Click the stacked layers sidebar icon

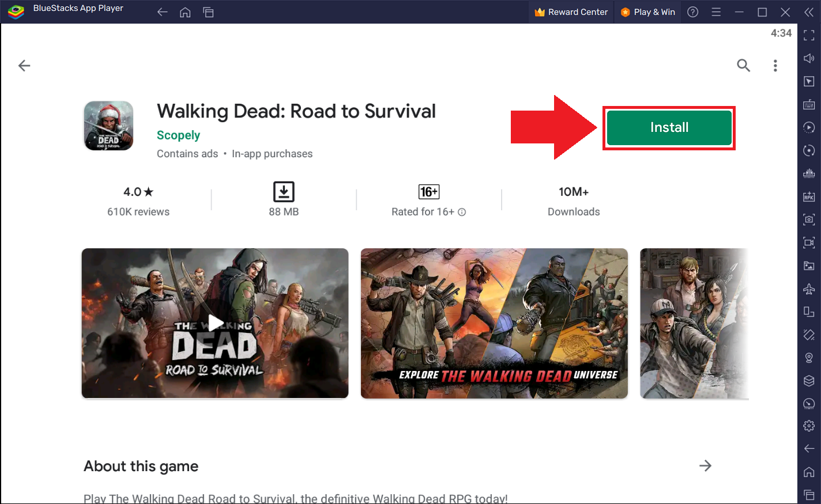(809, 381)
